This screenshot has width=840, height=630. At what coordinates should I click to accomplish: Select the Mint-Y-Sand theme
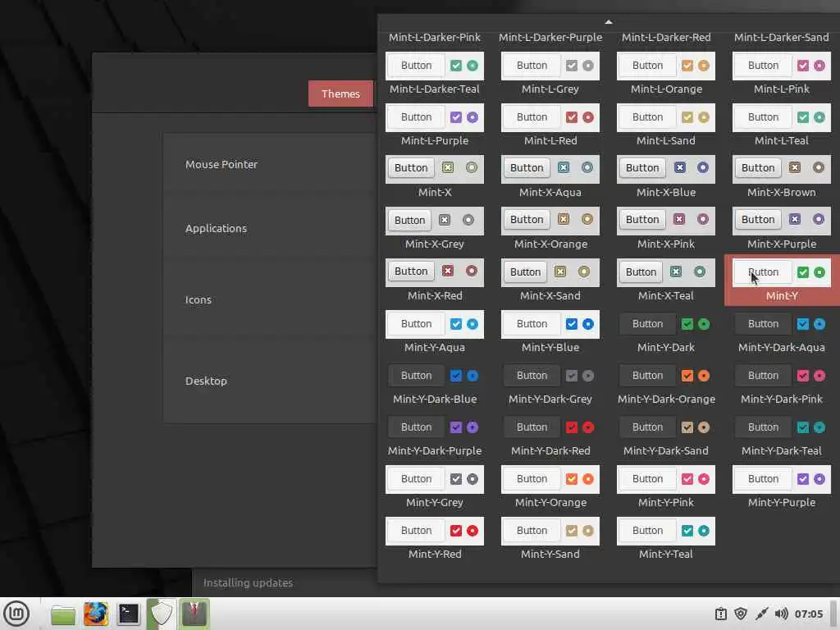550,539
